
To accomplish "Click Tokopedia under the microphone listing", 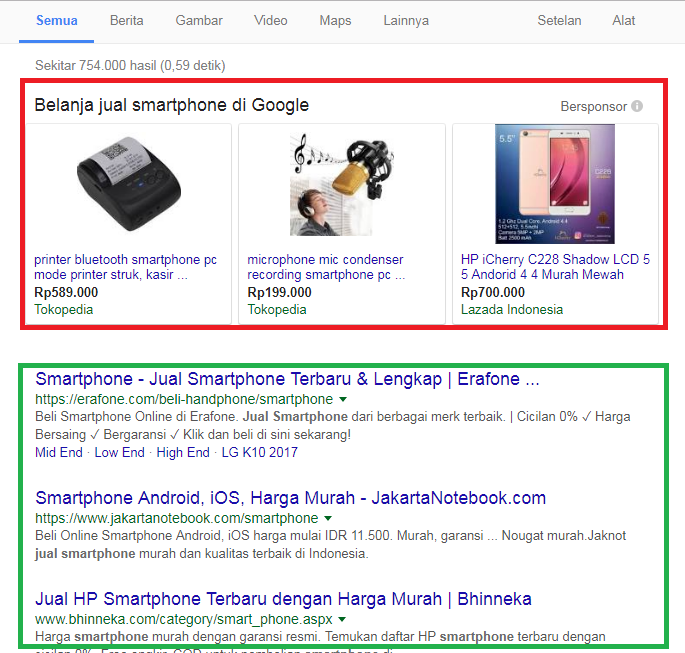I will (x=277, y=309).
